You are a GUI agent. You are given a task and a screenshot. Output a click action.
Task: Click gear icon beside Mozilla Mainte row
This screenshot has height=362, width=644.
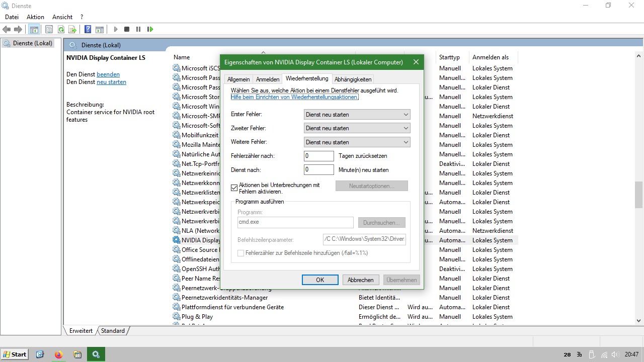point(177,145)
